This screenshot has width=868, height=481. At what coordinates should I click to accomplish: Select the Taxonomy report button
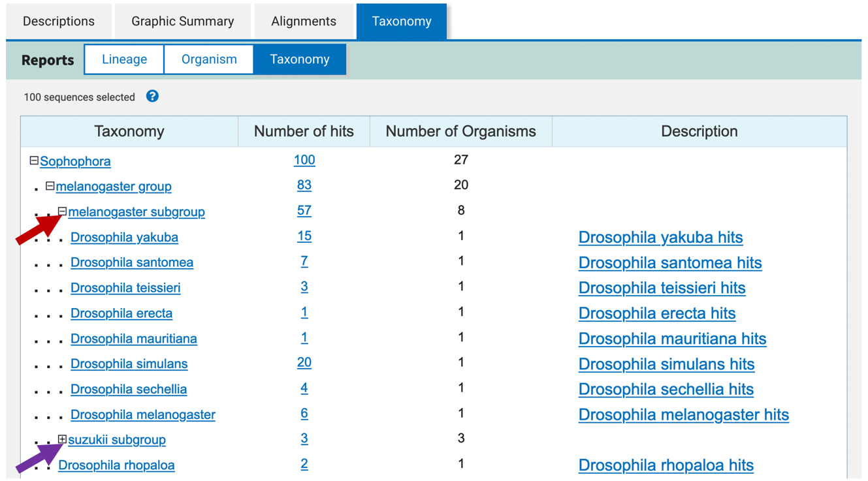tap(300, 59)
